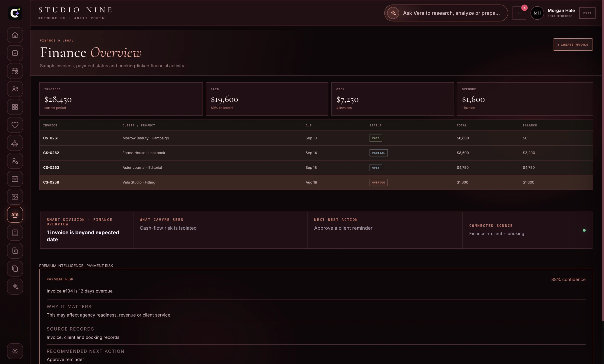Click the MH profile avatar

pos(537,13)
